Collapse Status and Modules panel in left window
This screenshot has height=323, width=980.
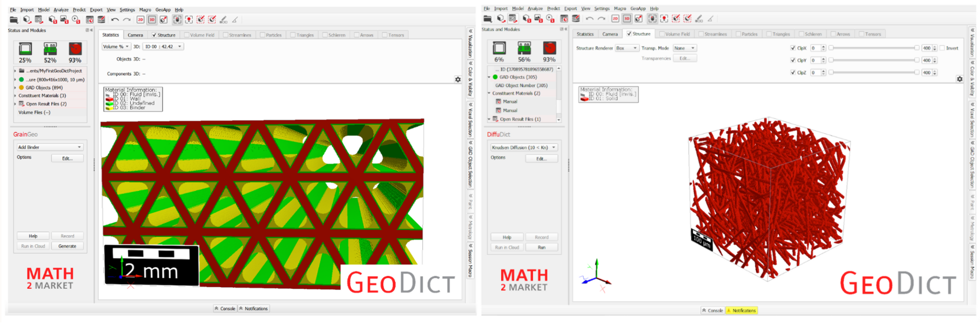91,30
